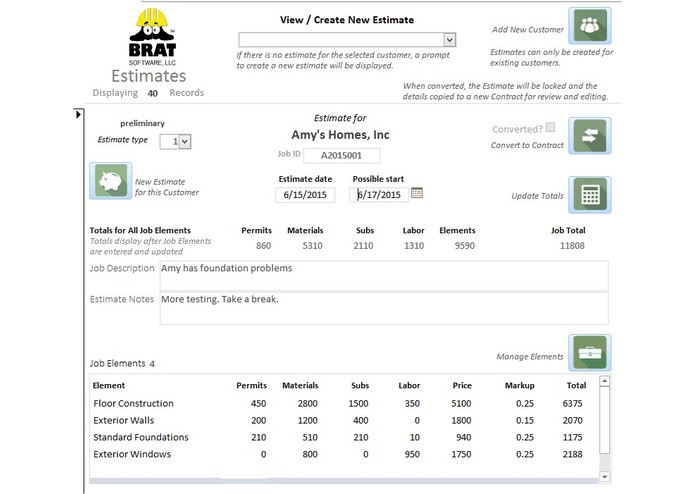Click the Job Elements list scrollbar thumb
This screenshot has height=494, width=695.
[605, 420]
